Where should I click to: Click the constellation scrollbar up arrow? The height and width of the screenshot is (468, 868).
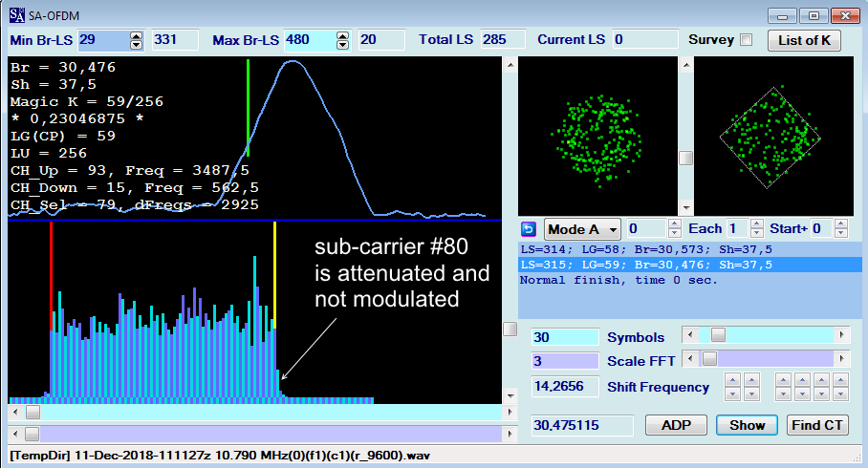point(685,65)
